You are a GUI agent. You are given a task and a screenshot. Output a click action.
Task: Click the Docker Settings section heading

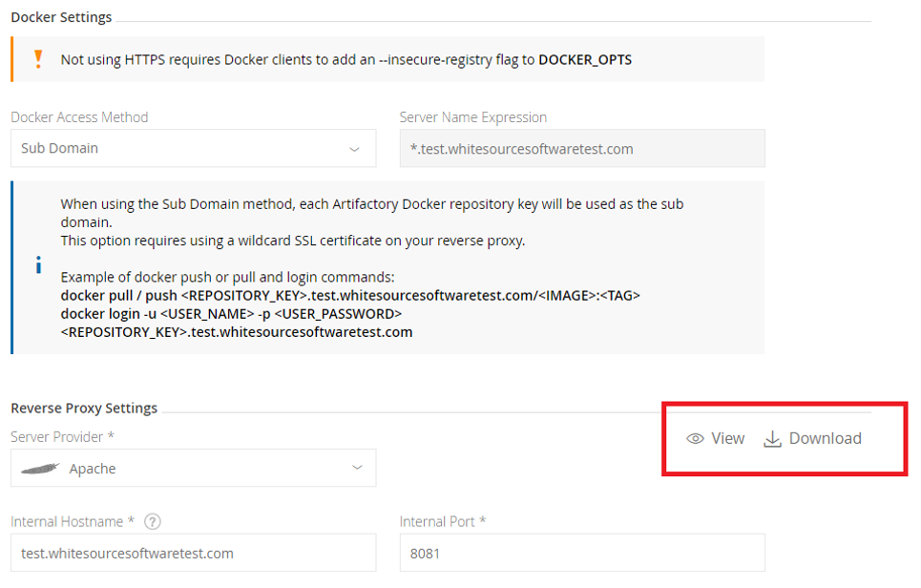tap(61, 17)
